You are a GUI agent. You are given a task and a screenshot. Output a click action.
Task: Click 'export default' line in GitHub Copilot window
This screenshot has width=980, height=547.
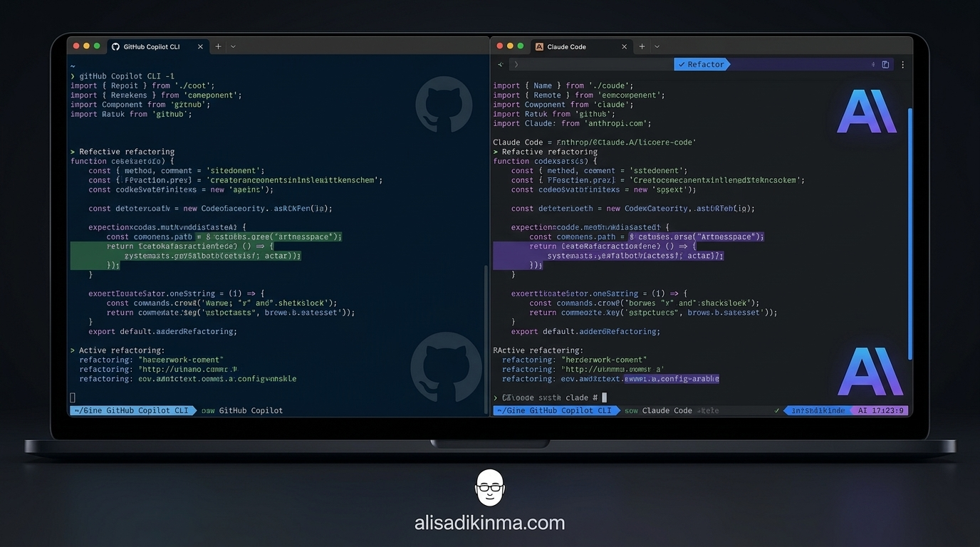click(x=162, y=331)
